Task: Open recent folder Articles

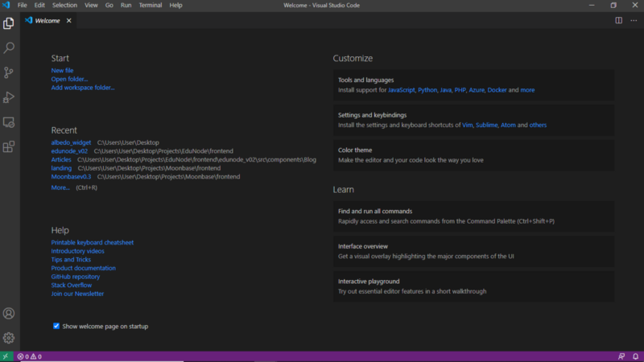Action: click(61, 159)
